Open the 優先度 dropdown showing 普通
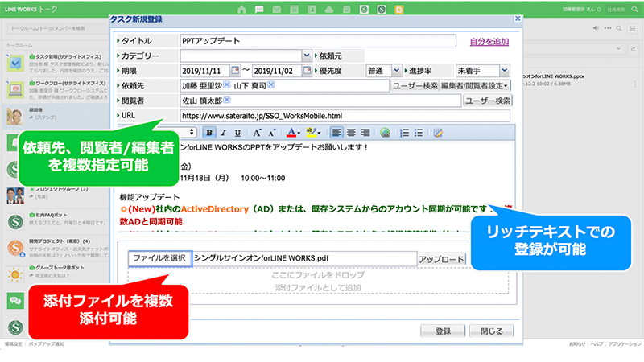The width and height of the screenshot is (644, 362). [396, 71]
